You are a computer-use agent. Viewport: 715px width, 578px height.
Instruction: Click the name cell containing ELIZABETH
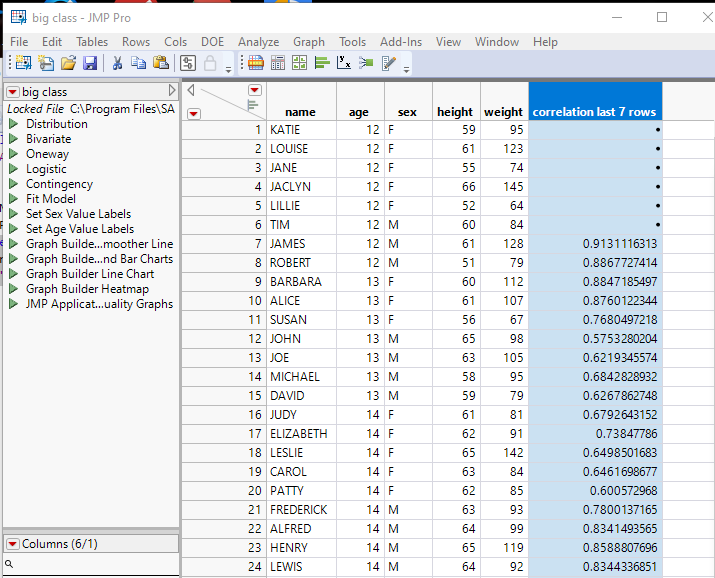click(x=299, y=434)
